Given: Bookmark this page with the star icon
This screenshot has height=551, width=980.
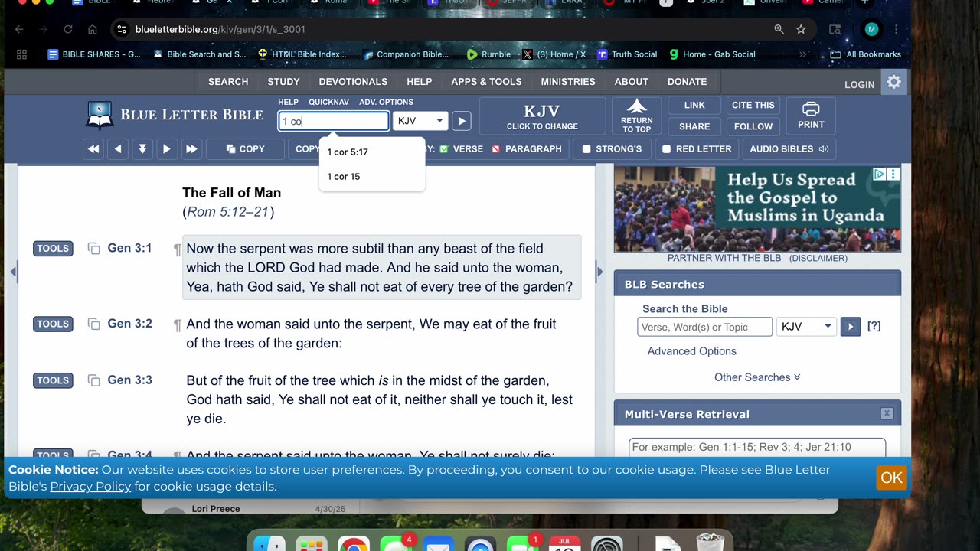Looking at the screenshot, I should tap(801, 29).
